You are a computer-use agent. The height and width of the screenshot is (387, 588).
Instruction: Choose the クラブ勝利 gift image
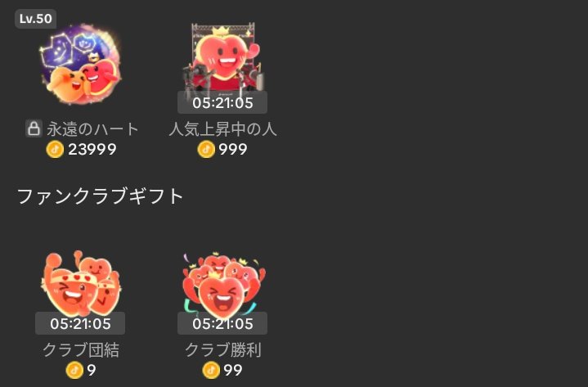pyautogui.click(x=223, y=285)
